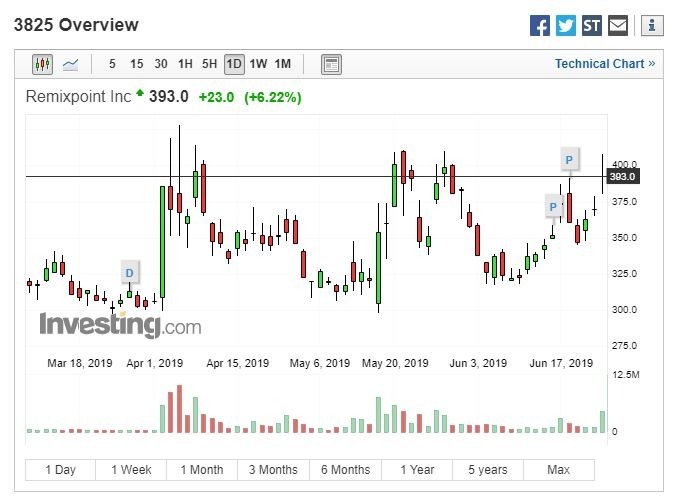The height and width of the screenshot is (501, 676).
Task: Click the Remixpoint Inc name text
Action: (78, 97)
